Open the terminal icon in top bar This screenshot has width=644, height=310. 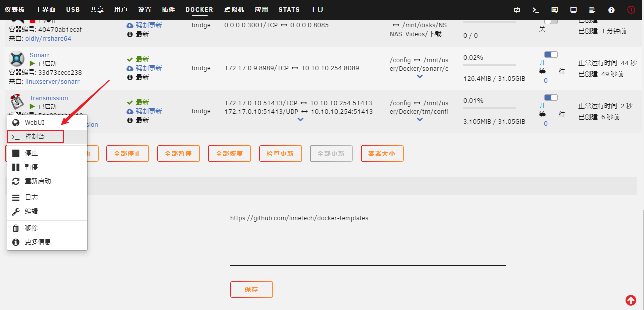pyautogui.click(x=536, y=10)
